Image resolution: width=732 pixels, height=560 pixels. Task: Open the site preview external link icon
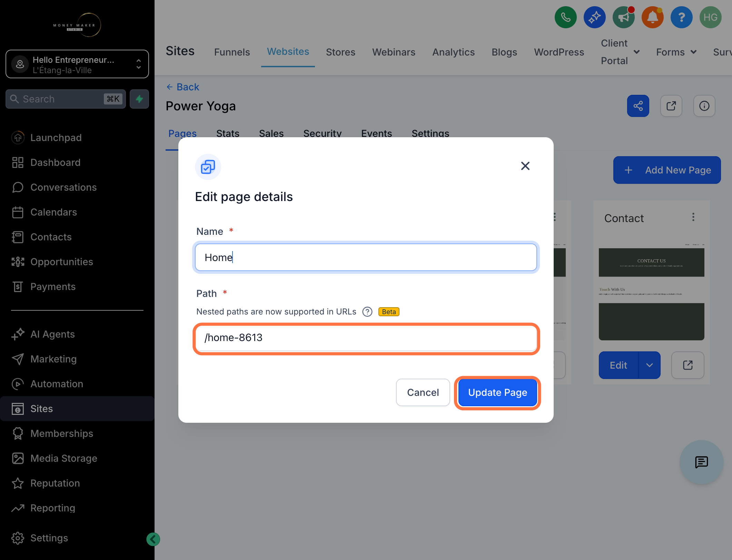click(671, 106)
